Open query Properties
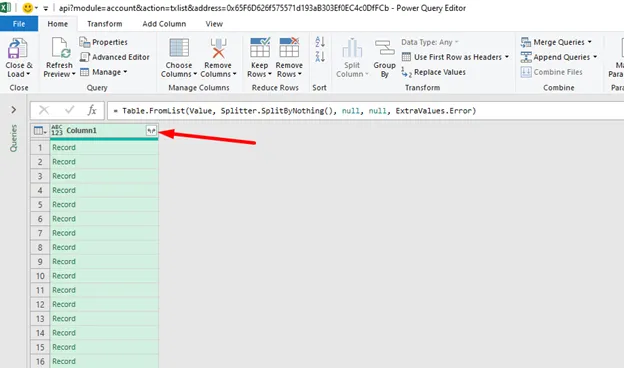 coord(103,42)
